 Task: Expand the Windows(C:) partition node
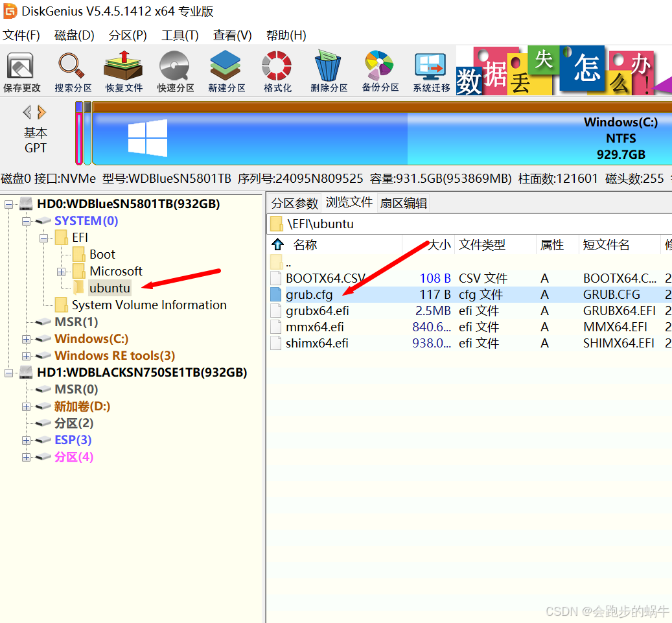[x=26, y=339]
